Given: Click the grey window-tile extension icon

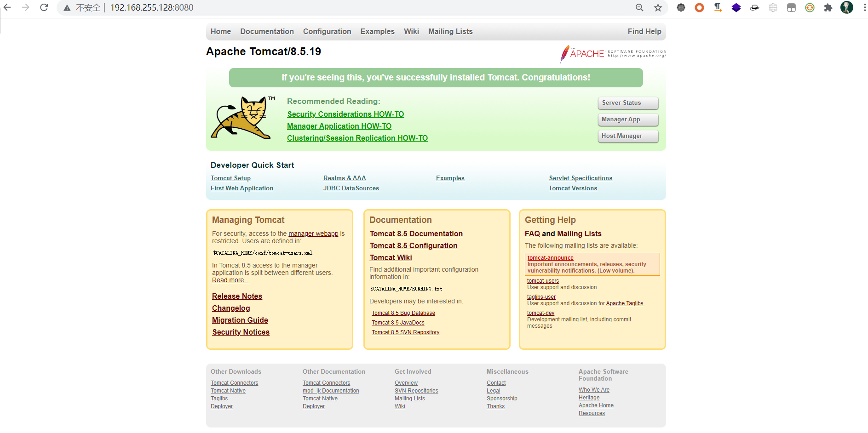Looking at the screenshot, I should tap(791, 7).
